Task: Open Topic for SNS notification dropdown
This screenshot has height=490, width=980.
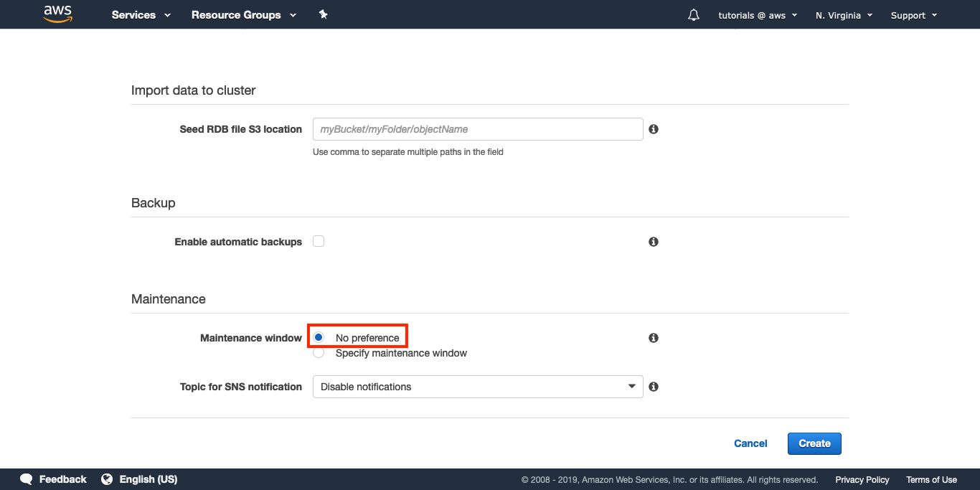Action: point(478,387)
